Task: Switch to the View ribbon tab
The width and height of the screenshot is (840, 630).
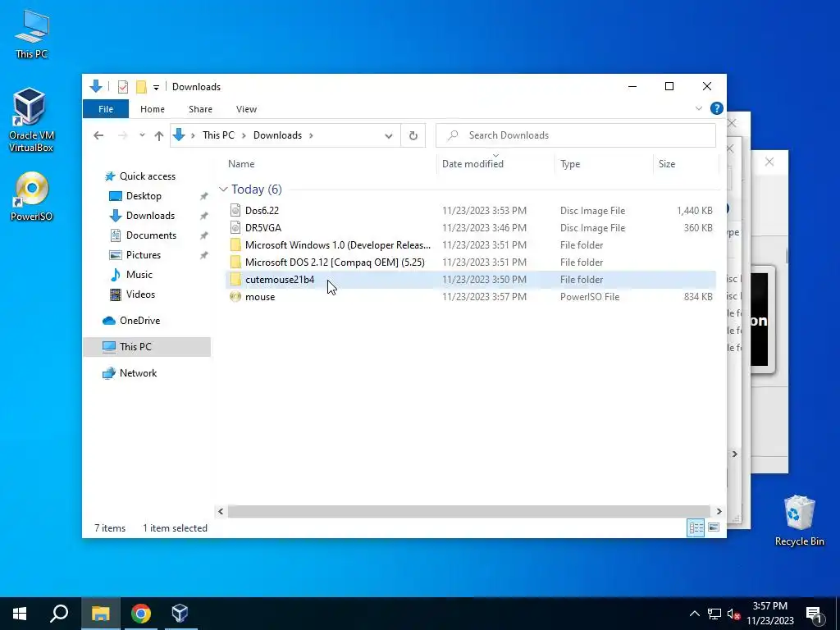Action: point(246,109)
